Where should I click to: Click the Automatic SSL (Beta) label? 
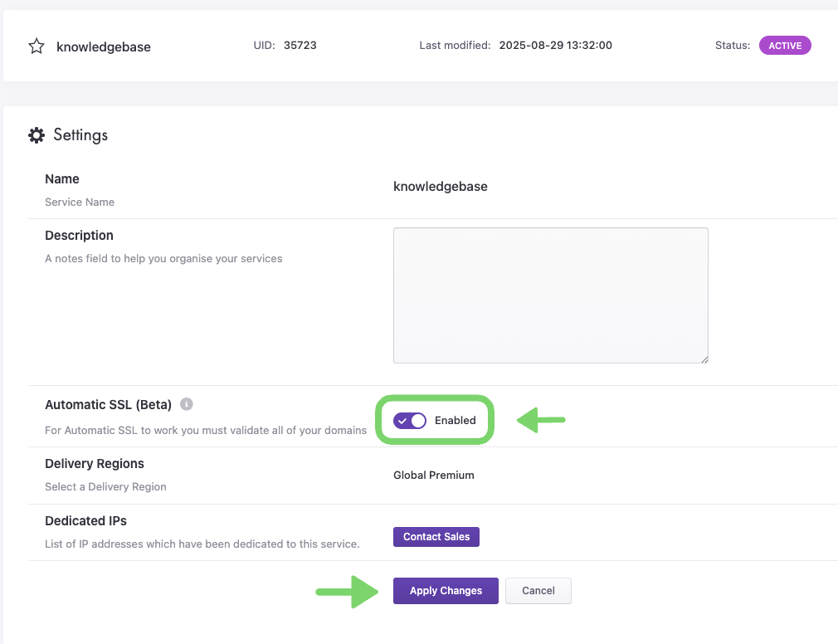point(108,405)
